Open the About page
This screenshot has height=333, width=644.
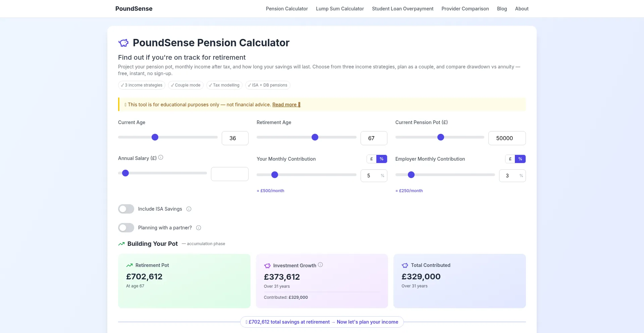[x=522, y=9]
